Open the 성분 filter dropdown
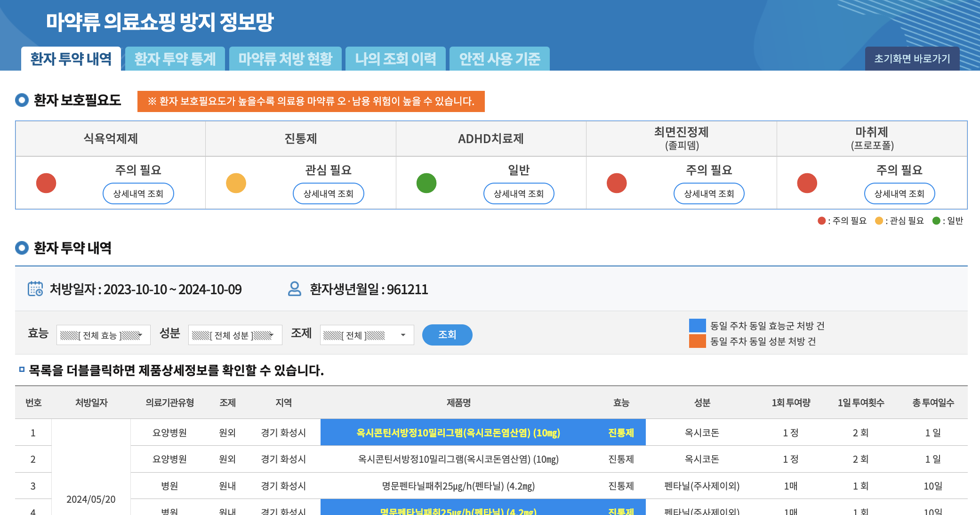 click(x=235, y=335)
